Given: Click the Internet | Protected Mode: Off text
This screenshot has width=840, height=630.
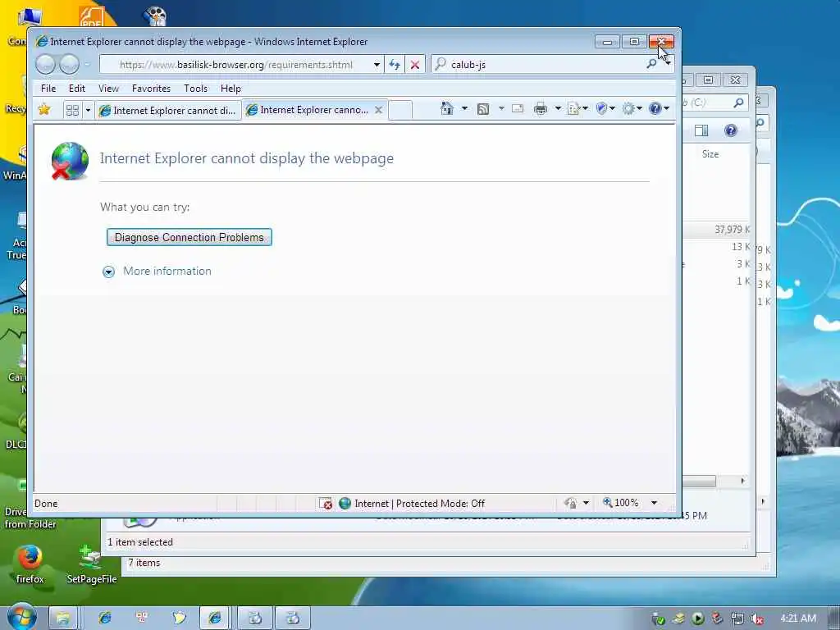Looking at the screenshot, I should [419, 504].
